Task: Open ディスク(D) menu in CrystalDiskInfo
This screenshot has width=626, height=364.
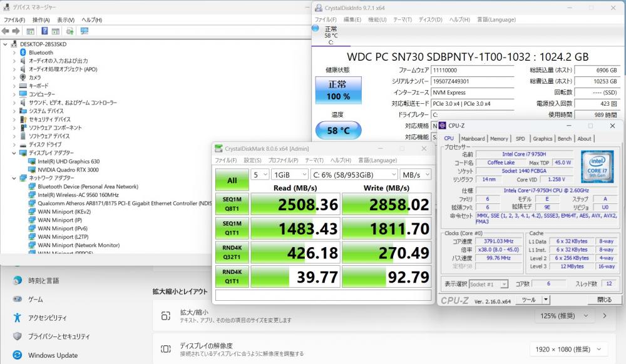Action: tap(431, 19)
